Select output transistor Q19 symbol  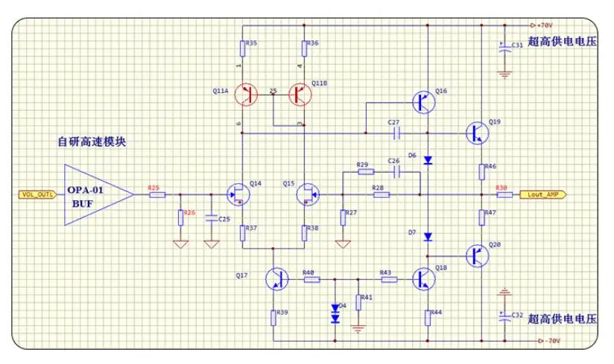478,133
